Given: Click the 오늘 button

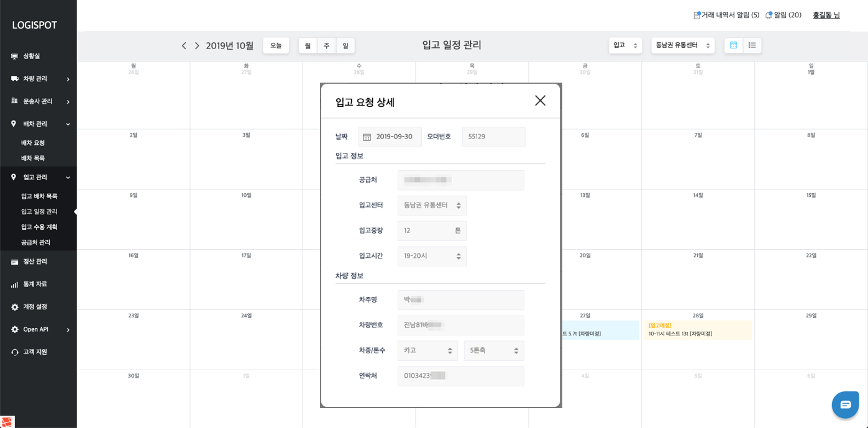Looking at the screenshot, I should tap(276, 46).
